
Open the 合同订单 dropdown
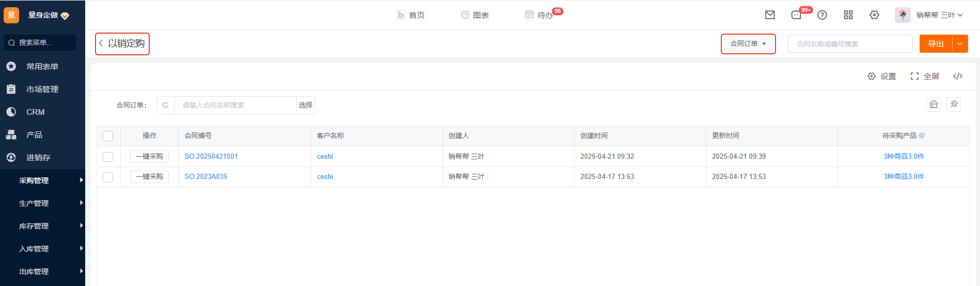[748, 44]
